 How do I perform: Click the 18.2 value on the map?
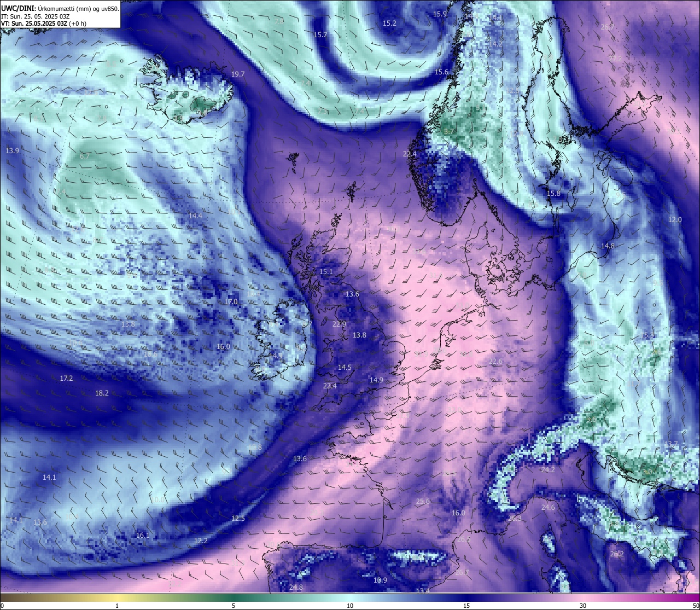[x=102, y=393]
